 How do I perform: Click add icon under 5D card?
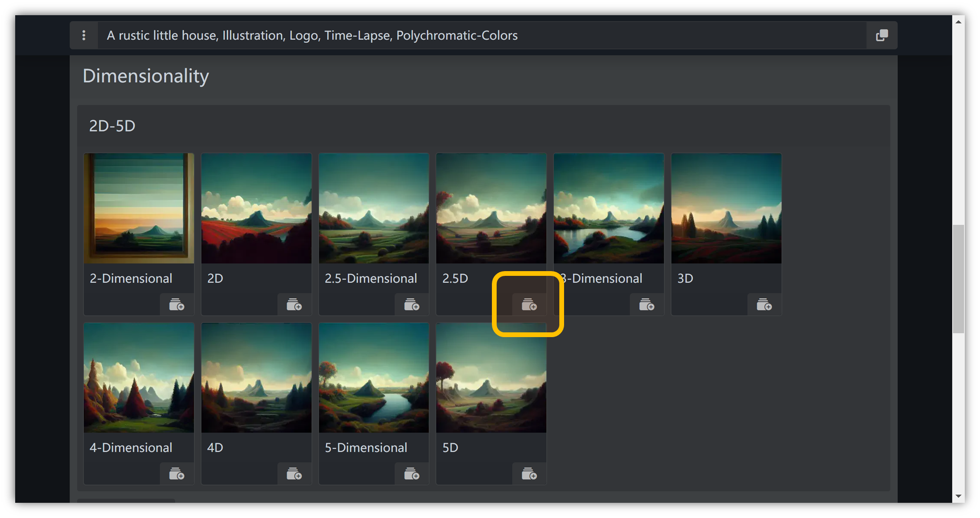point(529,474)
